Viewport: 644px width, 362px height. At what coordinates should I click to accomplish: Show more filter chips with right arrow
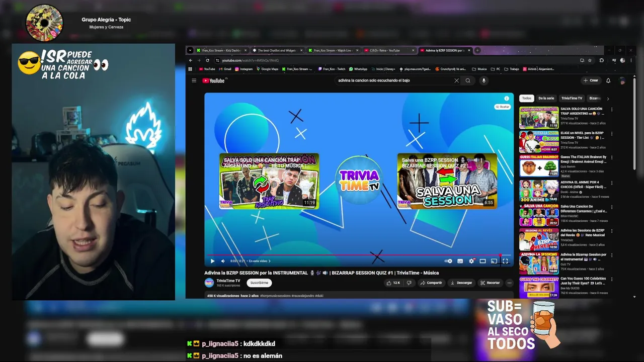pos(608,99)
